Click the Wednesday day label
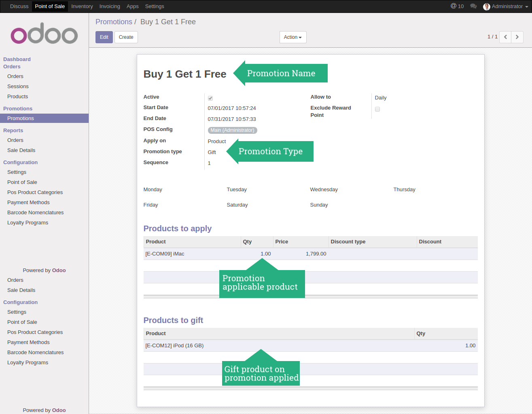The image size is (532, 414). coord(324,190)
